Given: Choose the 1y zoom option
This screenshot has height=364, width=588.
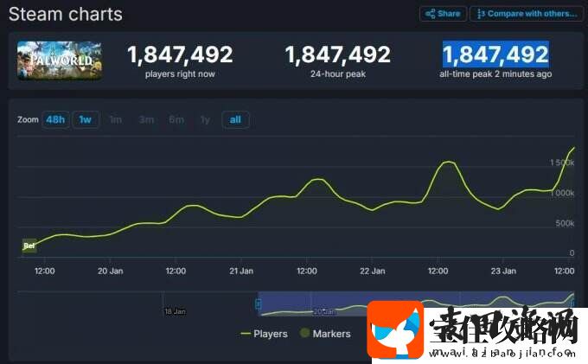Looking at the screenshot, I should [x=205, y=120].
